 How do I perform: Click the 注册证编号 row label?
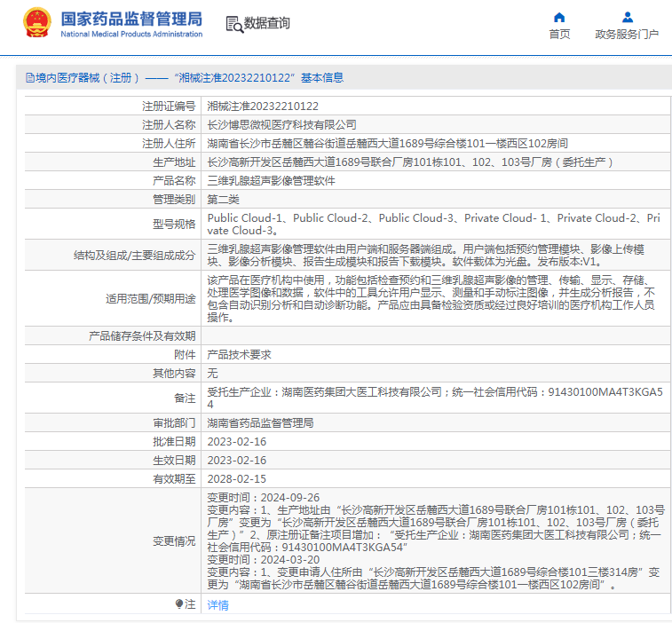coord(169,106)
